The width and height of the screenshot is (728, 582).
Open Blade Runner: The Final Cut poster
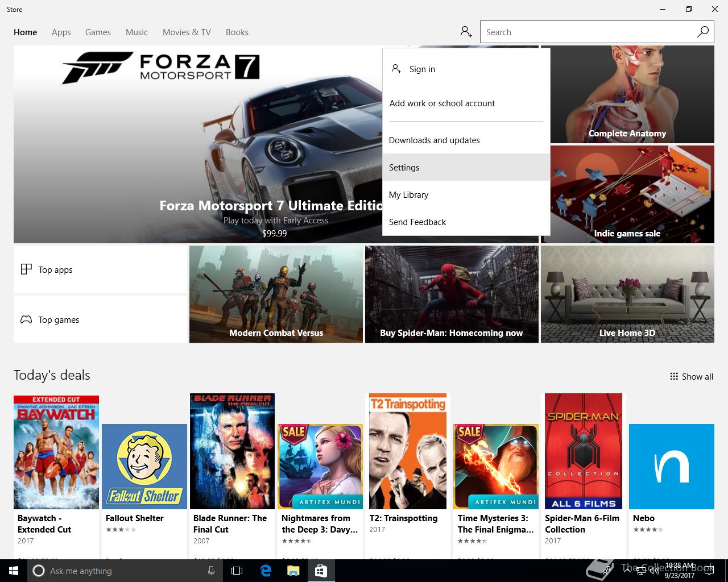232,451
